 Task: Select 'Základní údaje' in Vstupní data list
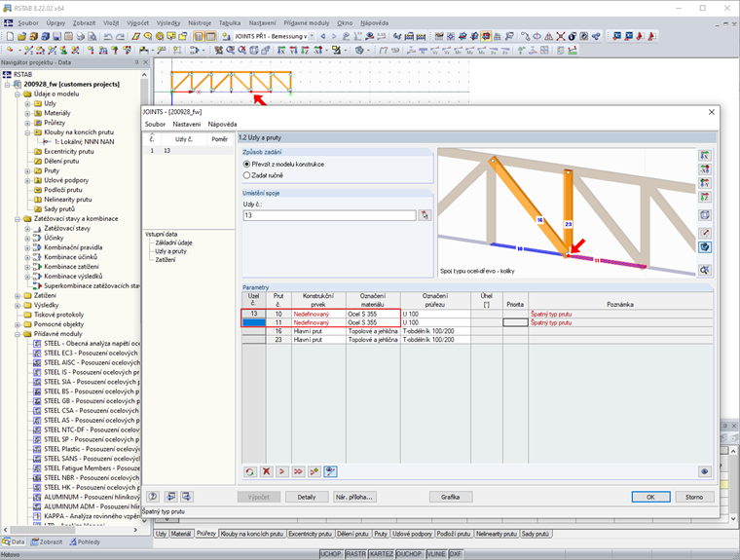click(173, 243)
